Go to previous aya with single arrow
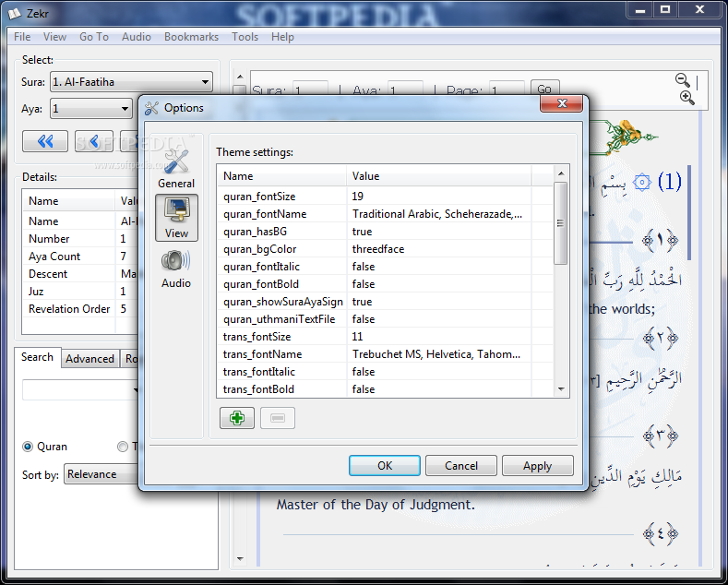 pos(94,141)
